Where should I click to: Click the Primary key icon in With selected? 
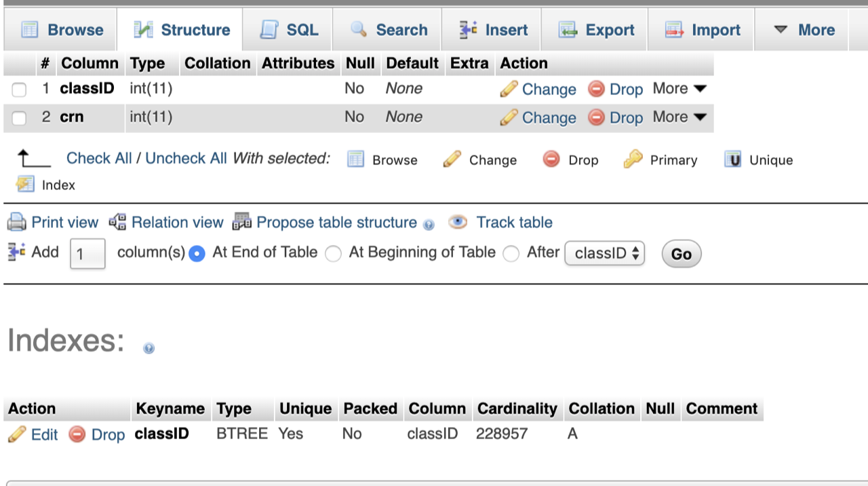pos(633,160)
